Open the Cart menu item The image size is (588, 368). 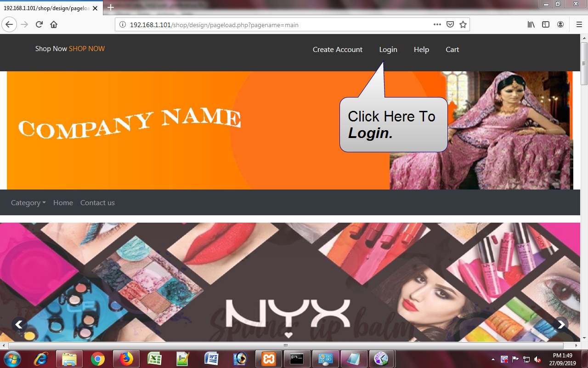[x=452, y=50]
